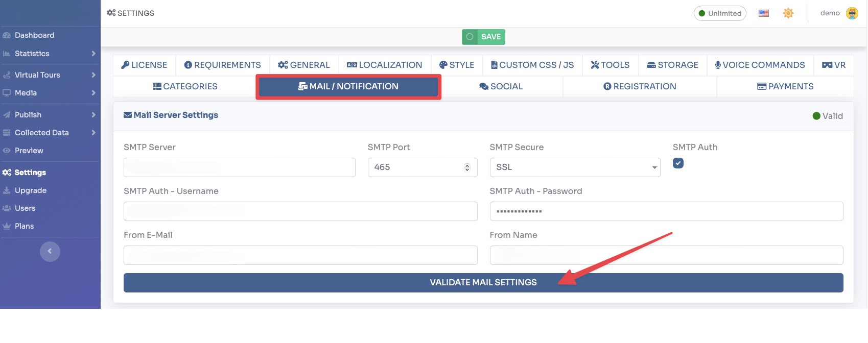Click the circle icon on Save button
The width and height of the screenshot is (868, 343).
click(x=470, y=37)
